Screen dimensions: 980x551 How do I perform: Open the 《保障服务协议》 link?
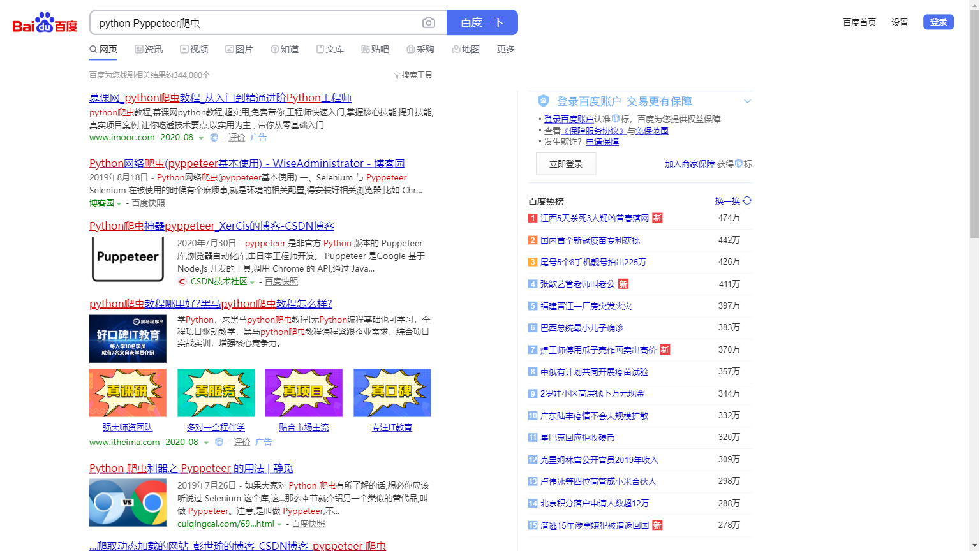(x=594, y=131)
